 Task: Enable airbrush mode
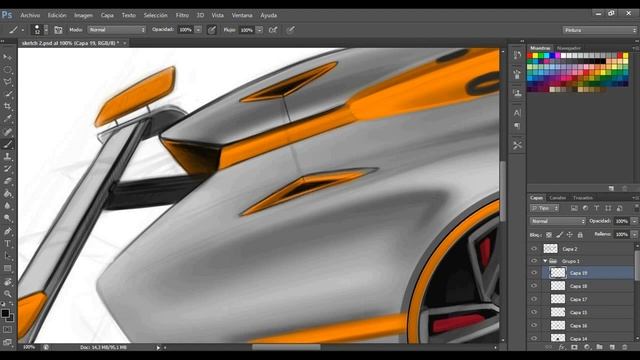pos(273,30)
